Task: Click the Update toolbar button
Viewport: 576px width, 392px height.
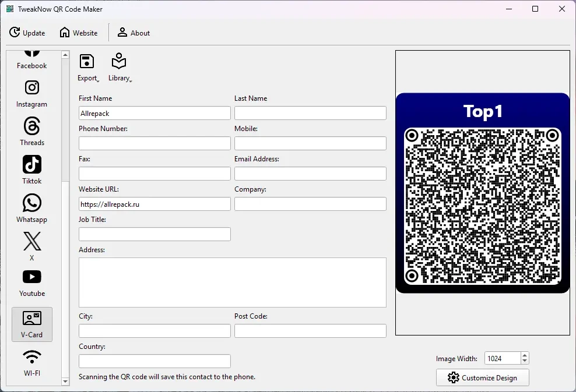Action: 27,33
